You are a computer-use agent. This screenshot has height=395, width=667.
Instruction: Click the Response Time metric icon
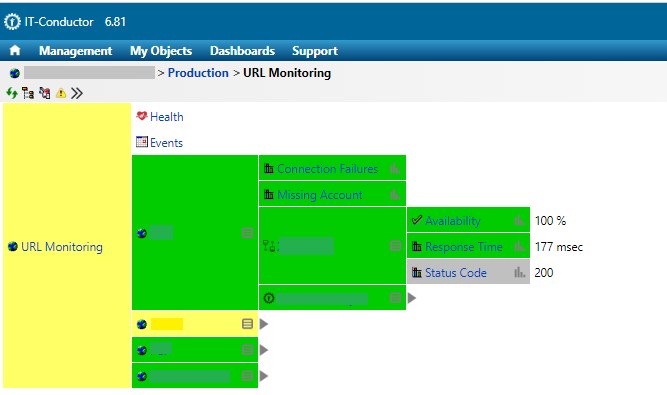[x=417, y=246]
